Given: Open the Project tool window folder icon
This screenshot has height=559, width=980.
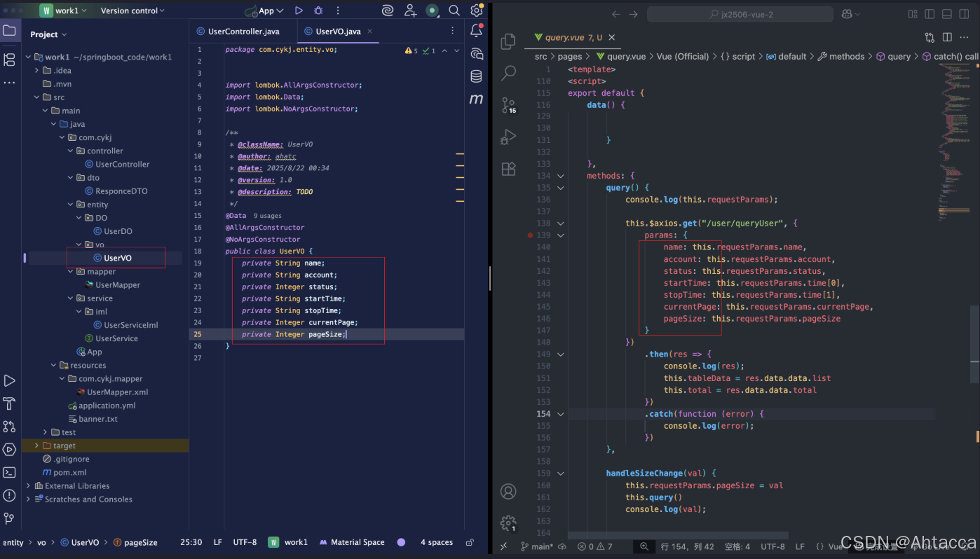Looking at the screenshot, I should tap(9, 31).
